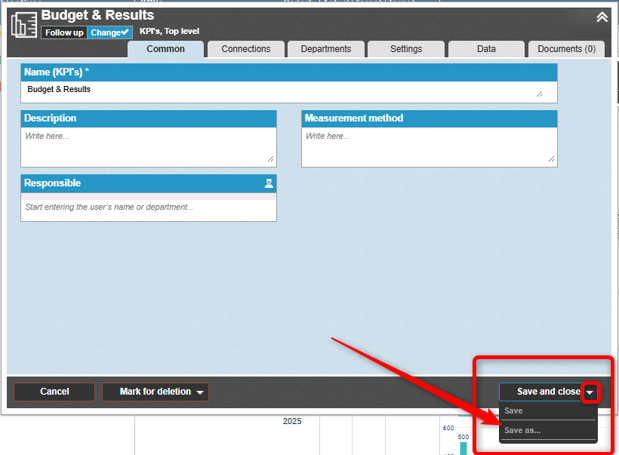This screenshot has width=619, height=455.
Task: Click into the Description text area
Action: coord(148,146)
